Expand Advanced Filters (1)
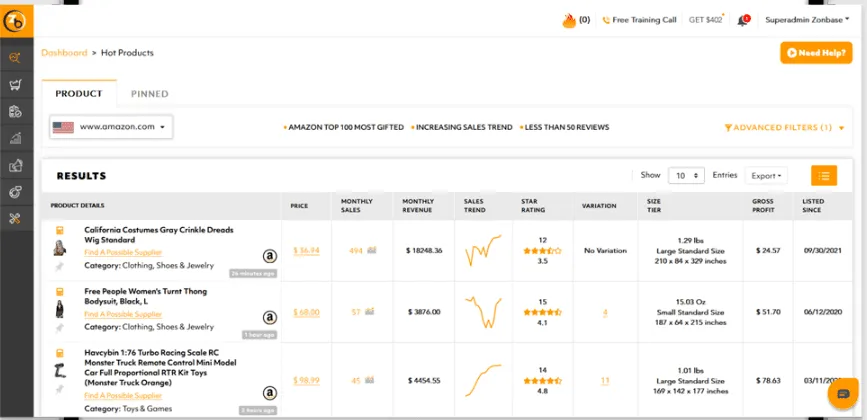This screenshot has width=867, height=420. 784,128
